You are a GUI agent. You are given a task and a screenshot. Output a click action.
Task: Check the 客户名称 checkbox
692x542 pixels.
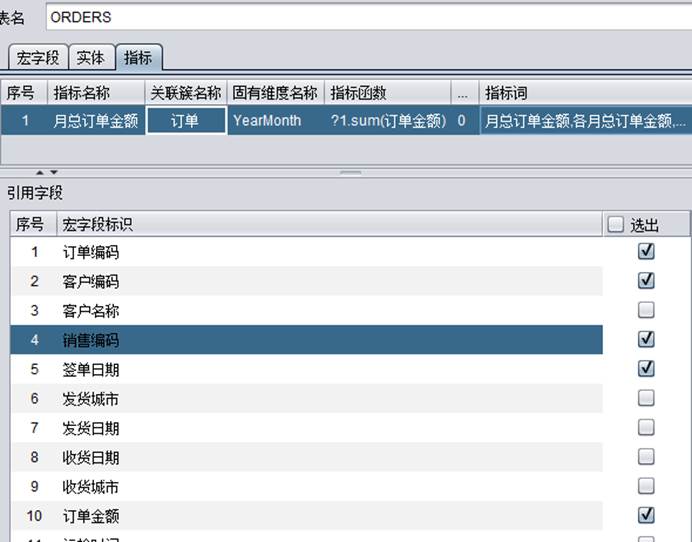click(x=646, y=310)
